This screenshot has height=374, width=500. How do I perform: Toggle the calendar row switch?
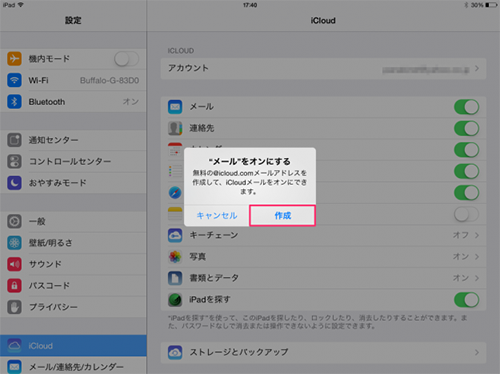point(467,150)
